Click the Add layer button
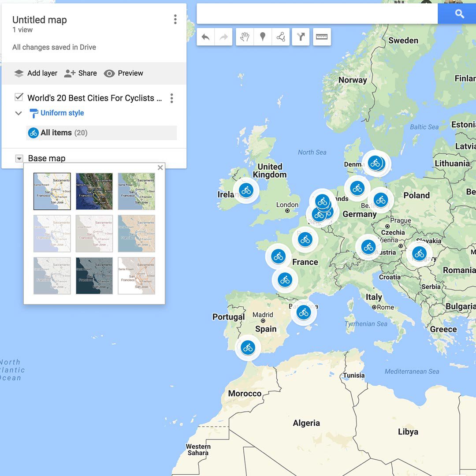 coord(36,73)
